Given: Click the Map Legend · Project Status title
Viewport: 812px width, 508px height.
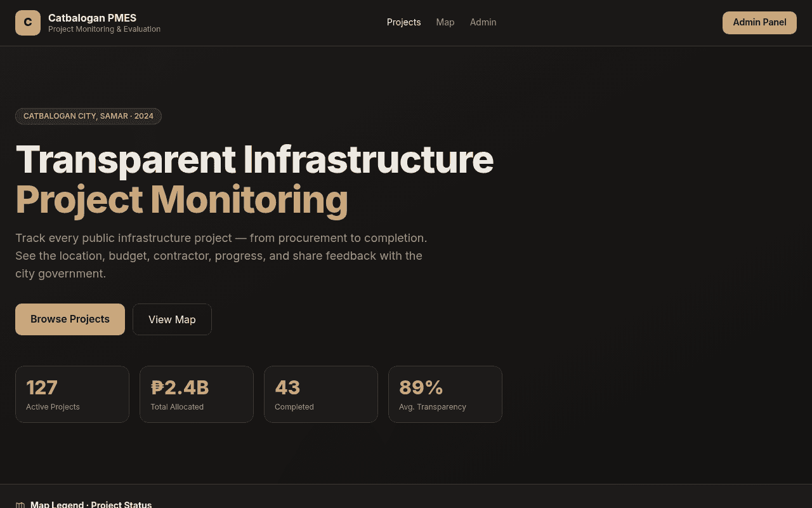Looking at the screenshot, I should tap(91, 505).
